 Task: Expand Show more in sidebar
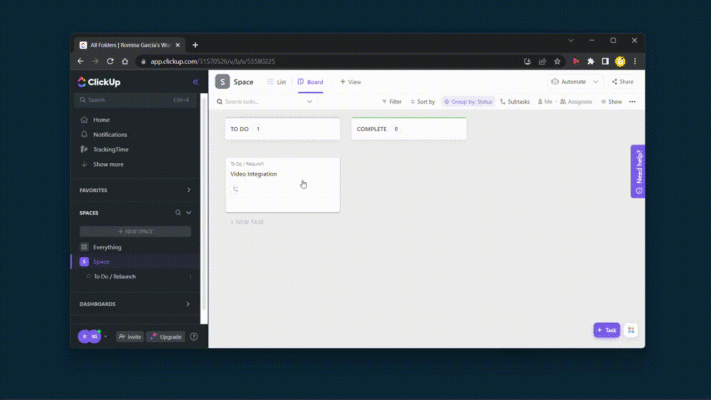(108, 164)
